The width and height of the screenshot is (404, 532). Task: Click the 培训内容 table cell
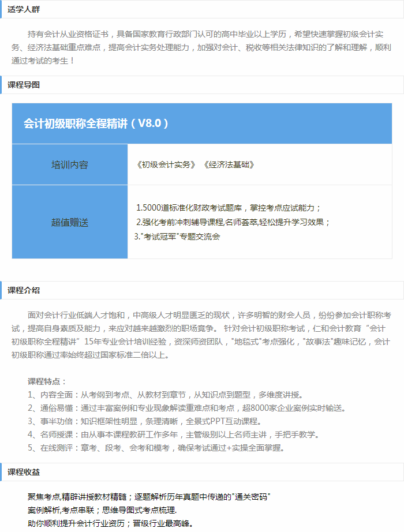70,164
